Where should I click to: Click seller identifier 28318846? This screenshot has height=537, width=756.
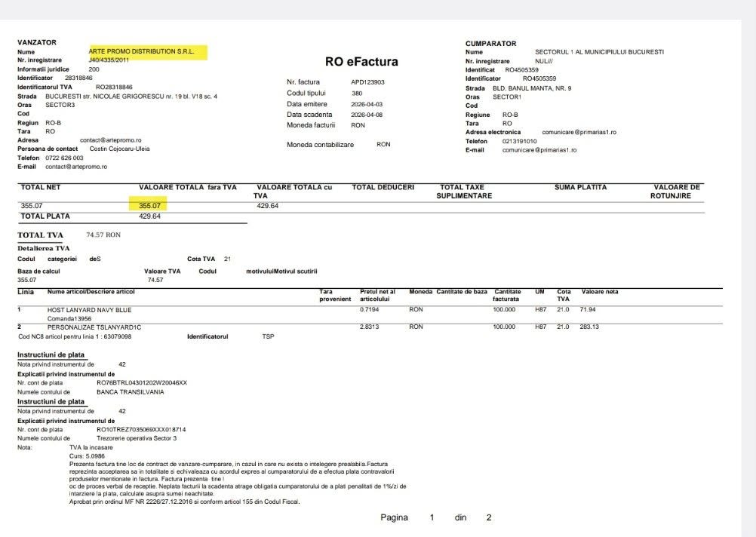click(x=78, y=78)
